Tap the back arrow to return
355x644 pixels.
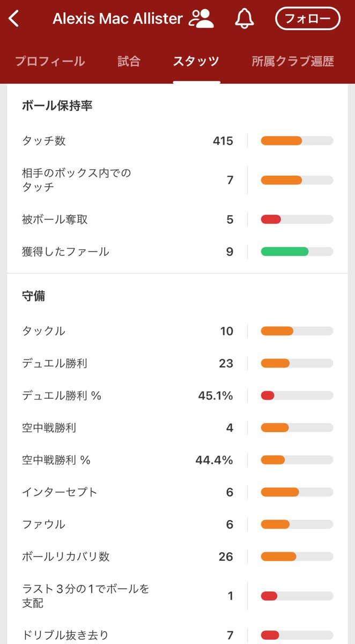tap(13, 18)
